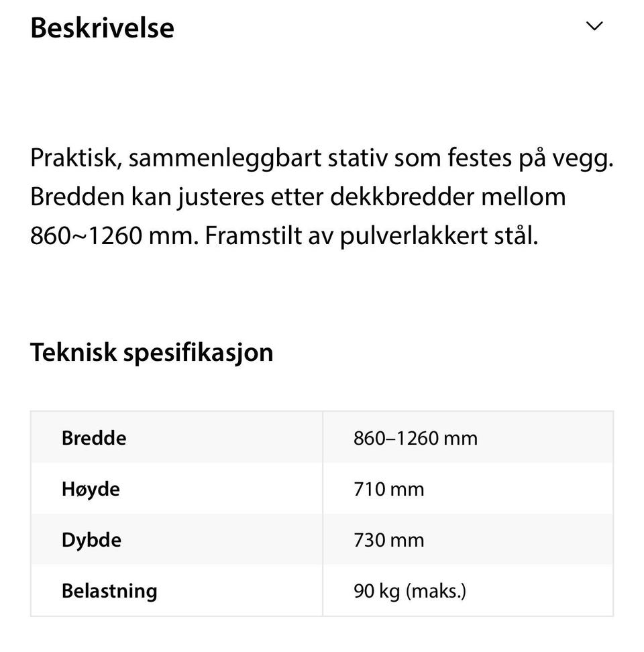Click 'festes på vegg' in description
Image resolution: width=644 pixels, height=652 pixels.
(531, 159)
